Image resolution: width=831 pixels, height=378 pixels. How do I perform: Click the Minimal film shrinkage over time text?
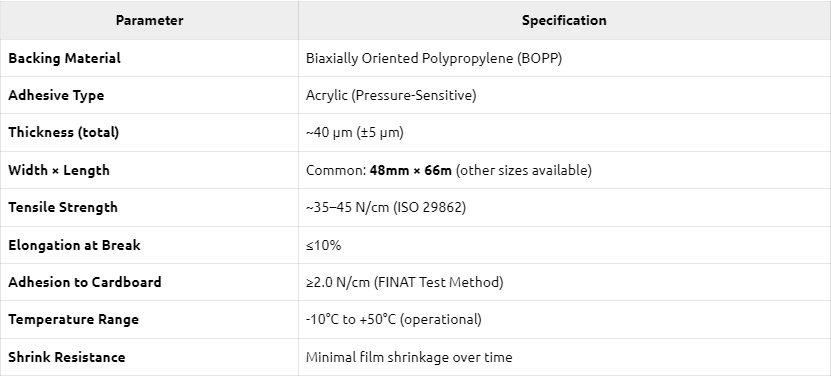(409, 357)
